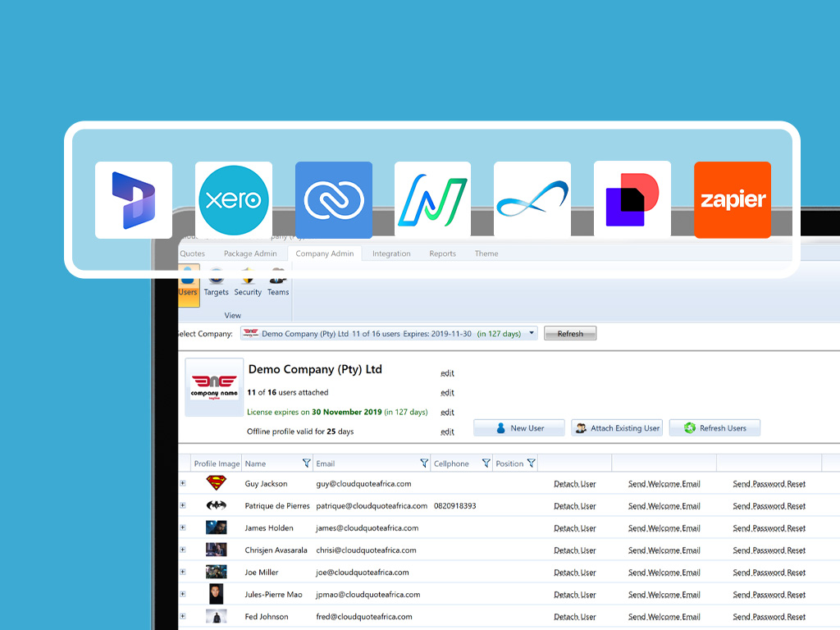Switch to the Integration tab

(x=391, y=253)
